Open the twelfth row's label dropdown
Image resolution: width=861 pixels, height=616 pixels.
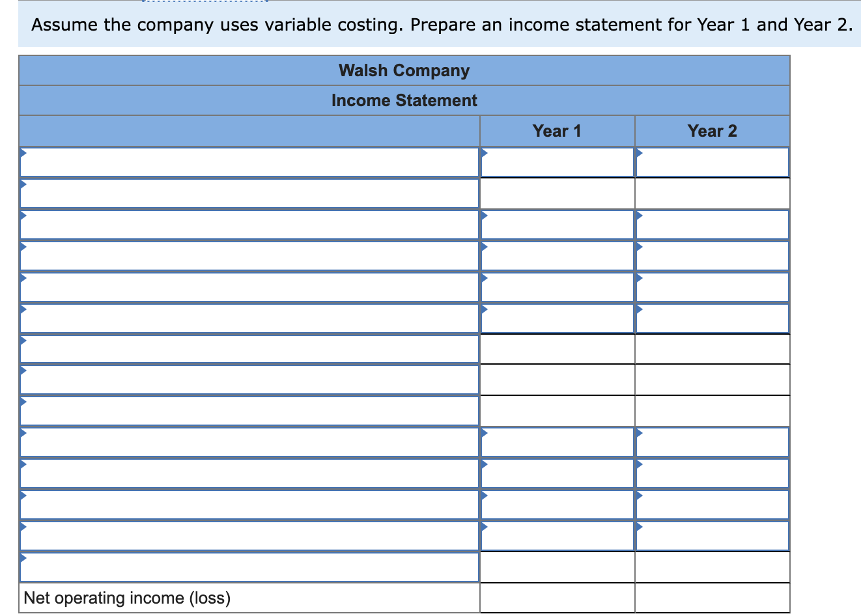pos(249,506)
